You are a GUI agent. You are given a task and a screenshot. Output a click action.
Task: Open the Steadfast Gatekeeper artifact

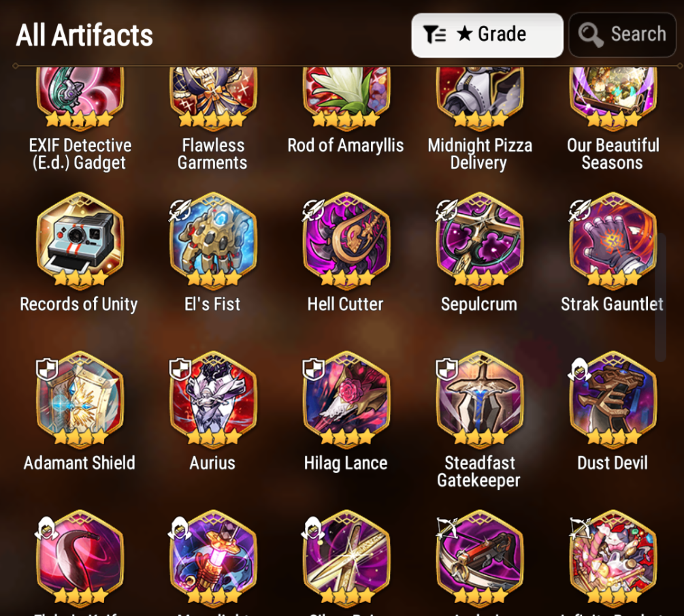479,400
